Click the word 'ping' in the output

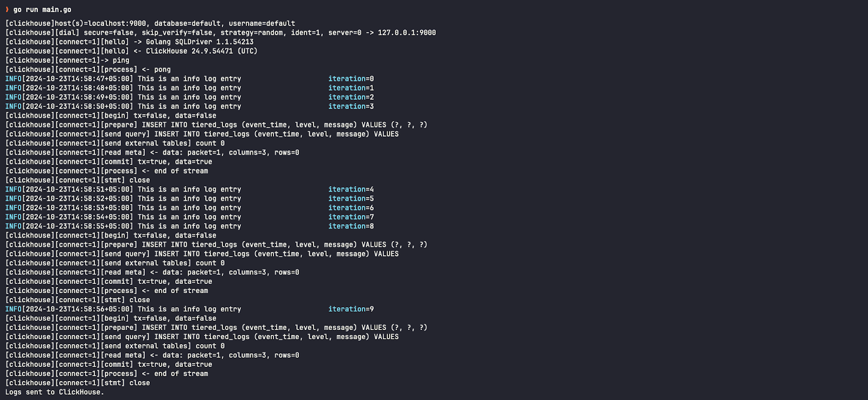coord(121,60)
